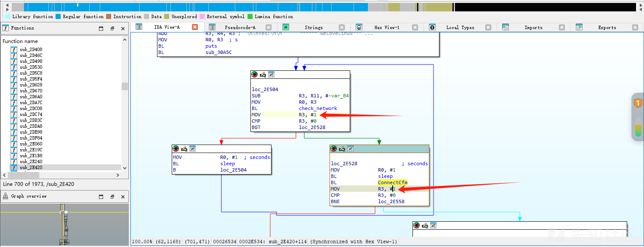Click the Graph overview thumbnail

click(65, 225)
